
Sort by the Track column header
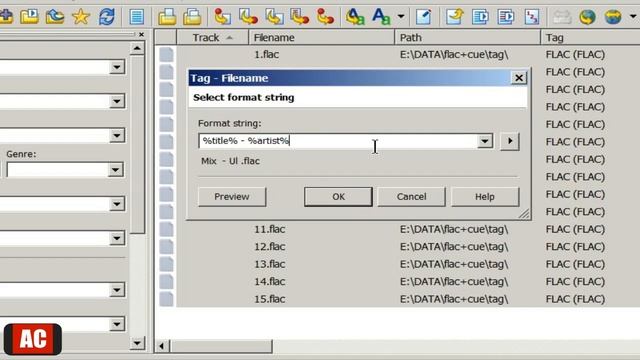pos(212,38)
